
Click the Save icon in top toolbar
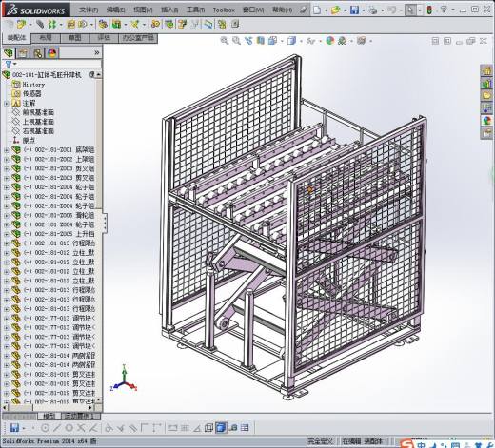tap(354, 10)
